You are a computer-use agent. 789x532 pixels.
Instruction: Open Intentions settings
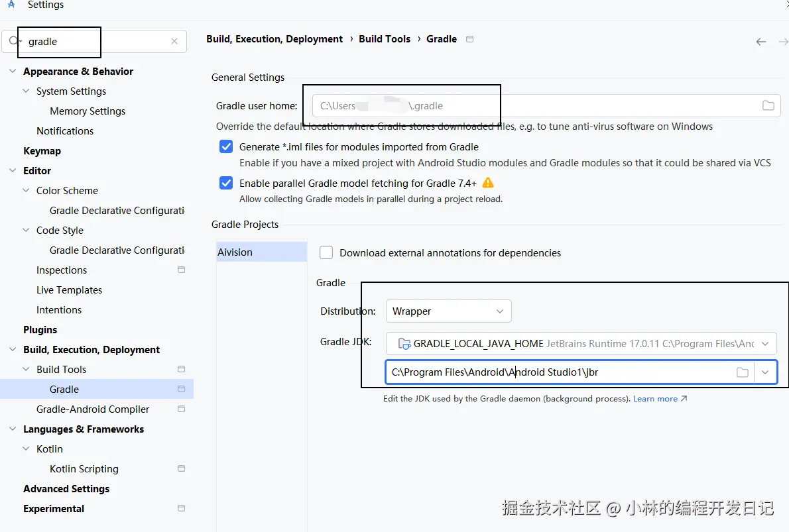click(x=59, y=310)
